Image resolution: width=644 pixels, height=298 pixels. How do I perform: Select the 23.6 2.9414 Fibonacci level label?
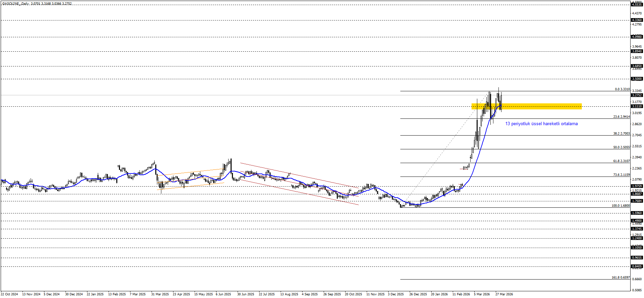click(621, 117)
